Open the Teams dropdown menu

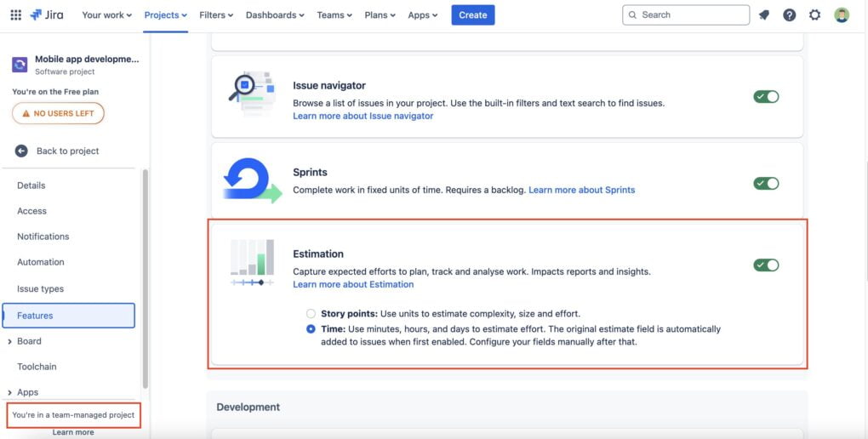(334, 15)
